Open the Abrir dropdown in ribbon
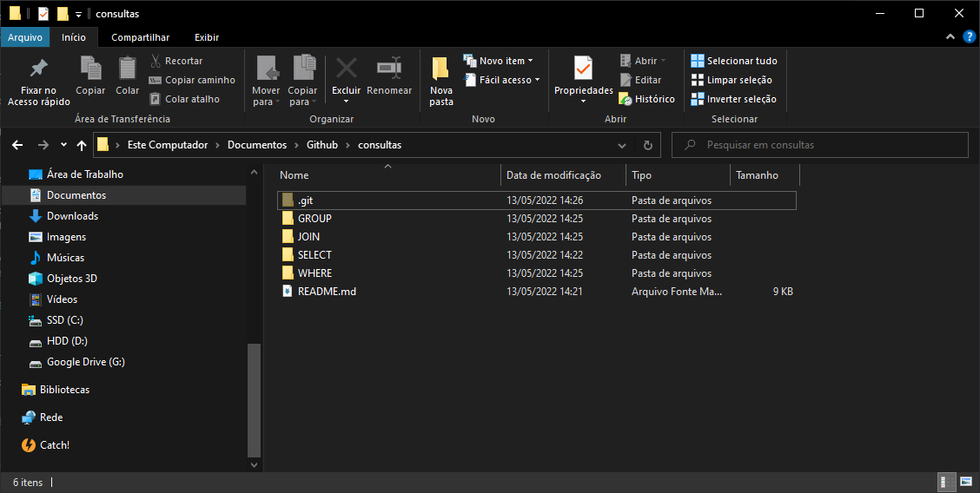980x493 pixels. click(x=663, y=61)
